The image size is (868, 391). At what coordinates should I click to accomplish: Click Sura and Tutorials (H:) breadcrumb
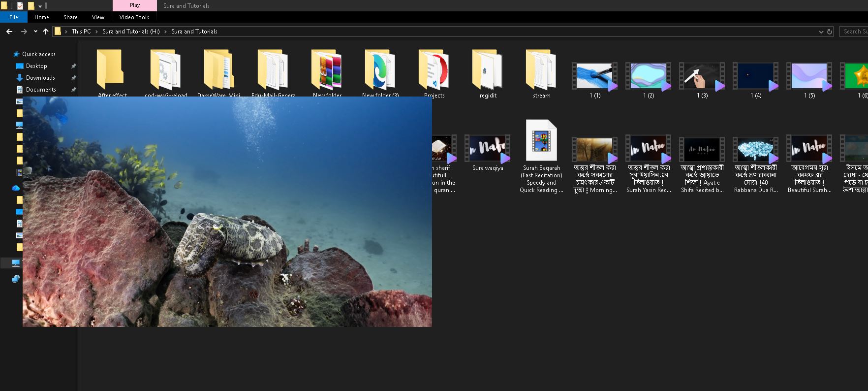[131, 32]
